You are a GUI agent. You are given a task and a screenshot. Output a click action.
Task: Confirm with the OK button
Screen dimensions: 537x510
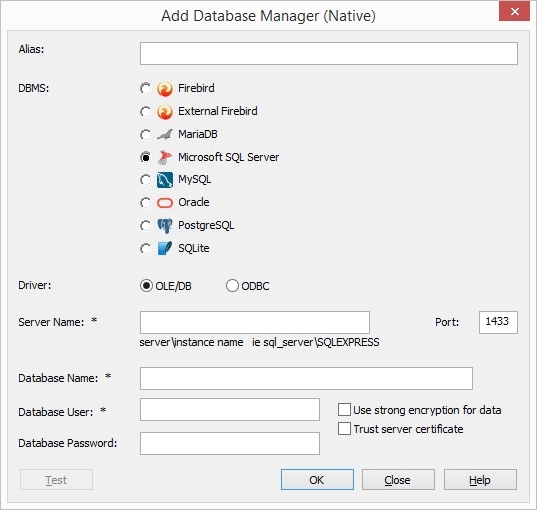[317, 480]
